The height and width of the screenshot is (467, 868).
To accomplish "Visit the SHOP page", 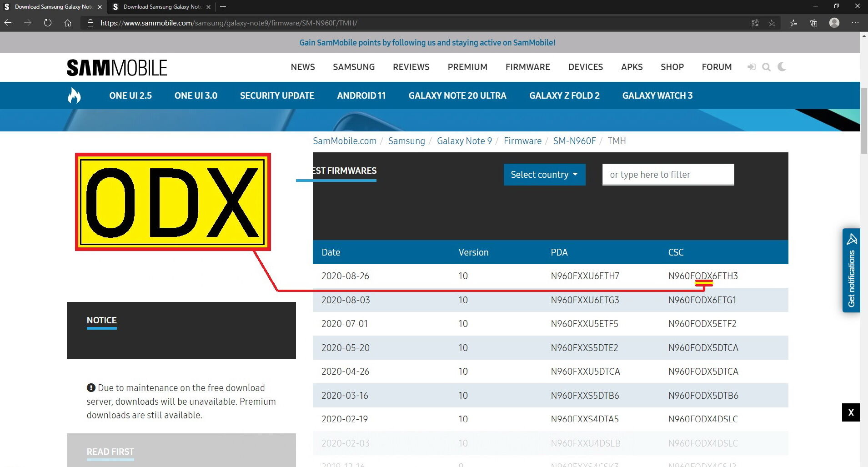I will [672, 67].
